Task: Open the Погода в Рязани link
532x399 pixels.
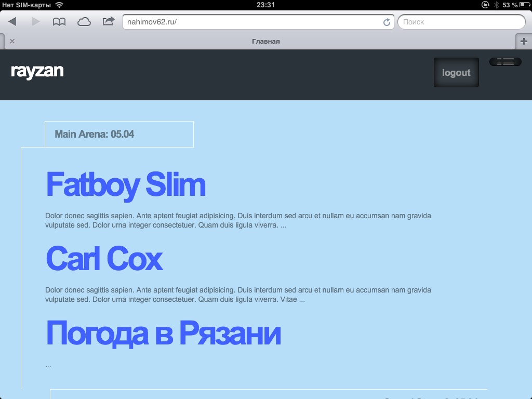Action: pyautogui.click(x=163, y=333)
